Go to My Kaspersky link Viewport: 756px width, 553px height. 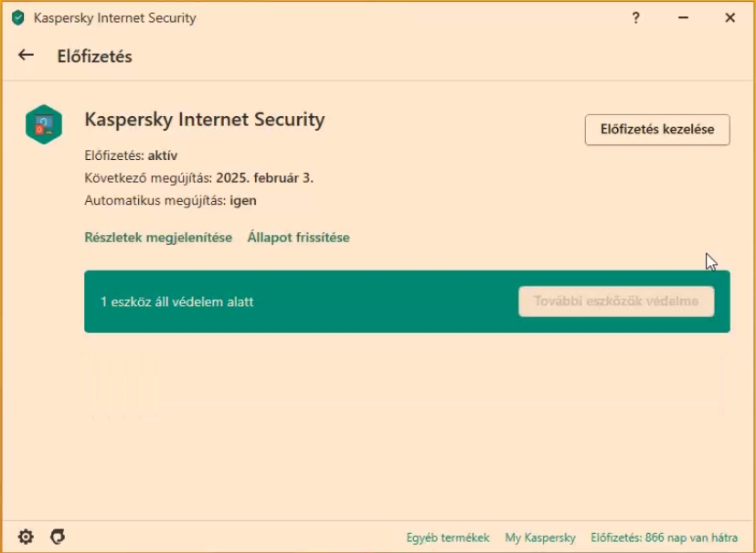540,537
